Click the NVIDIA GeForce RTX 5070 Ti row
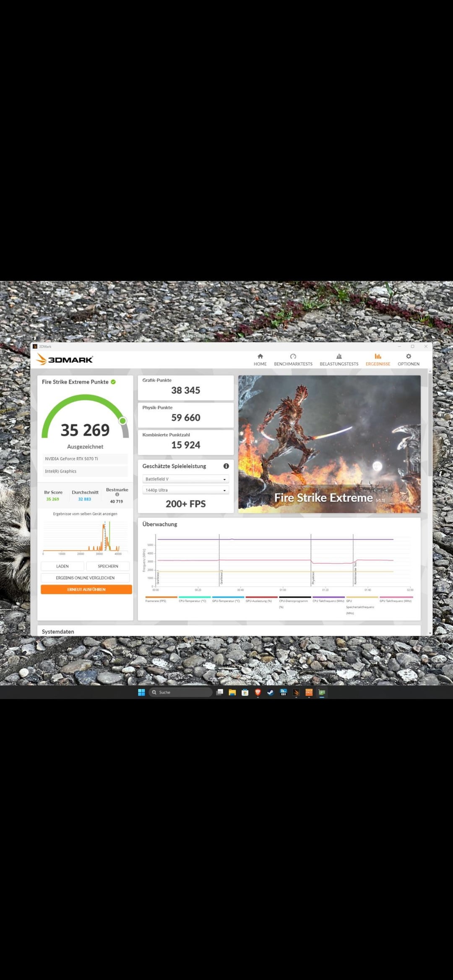453x980 pixels. coord(85,459)
